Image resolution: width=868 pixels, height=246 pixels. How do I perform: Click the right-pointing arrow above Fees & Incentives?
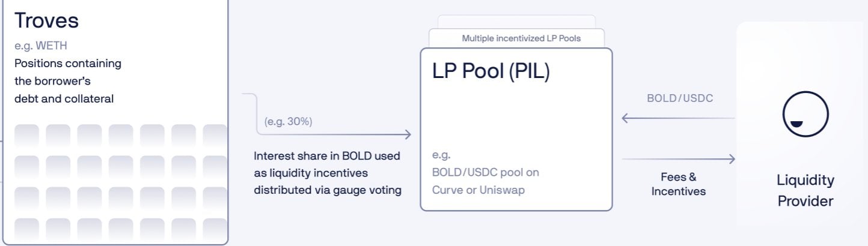[678, 159]
